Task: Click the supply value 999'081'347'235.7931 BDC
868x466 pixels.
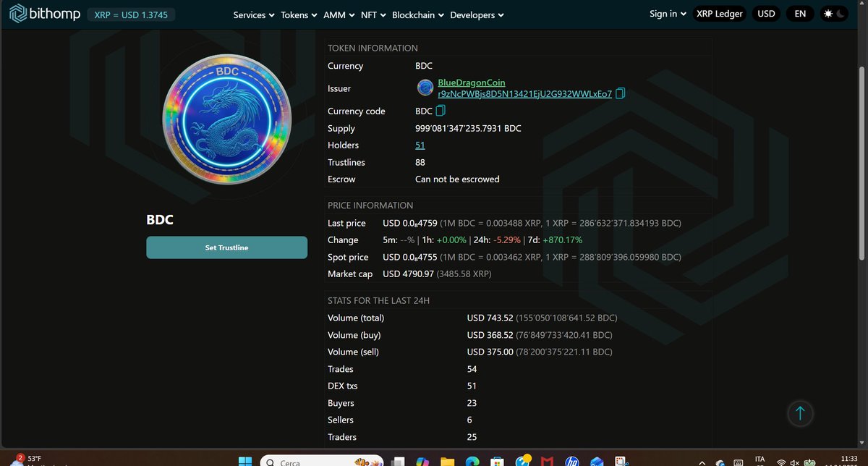Action: [468, 128]
